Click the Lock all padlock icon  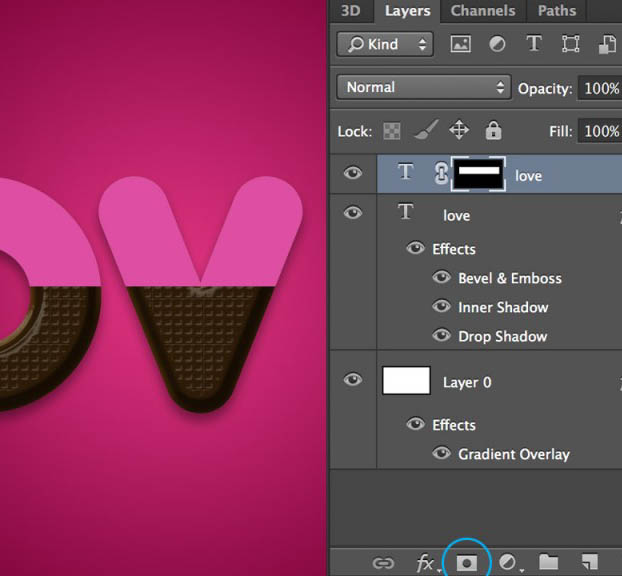(x=493, y=130)
